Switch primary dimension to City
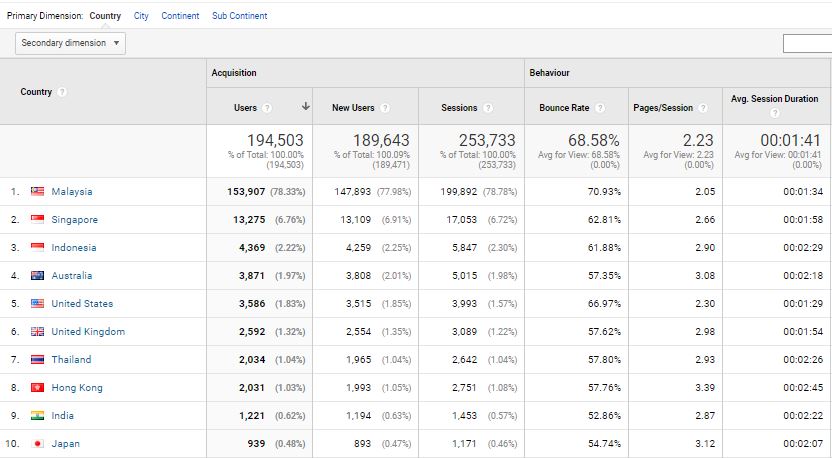 (x=141, y=16)
